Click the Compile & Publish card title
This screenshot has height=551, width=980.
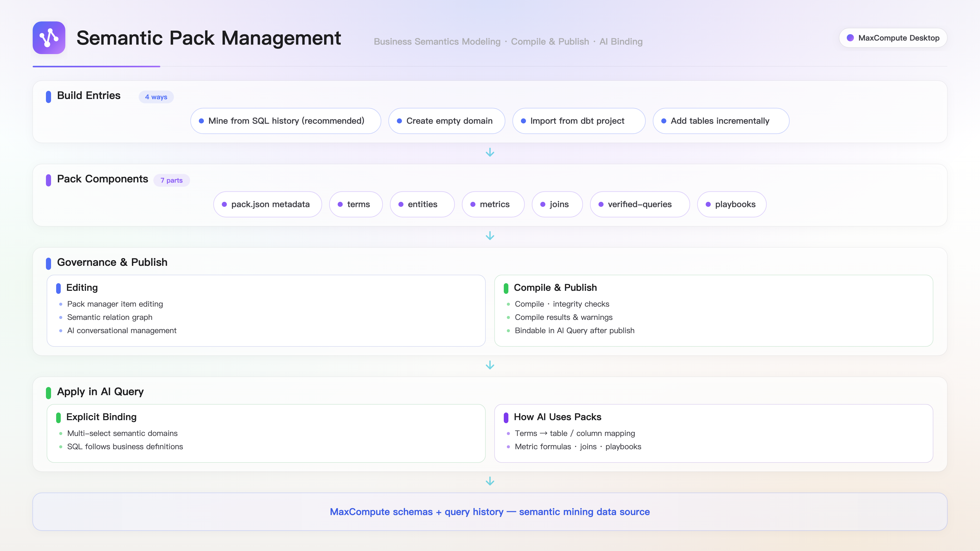555,287
